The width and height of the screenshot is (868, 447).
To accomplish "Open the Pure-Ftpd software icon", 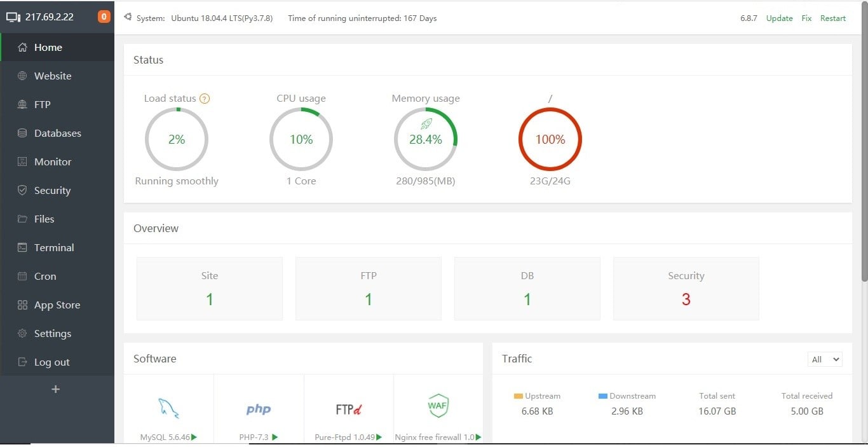I will click(x=349, y=409).
